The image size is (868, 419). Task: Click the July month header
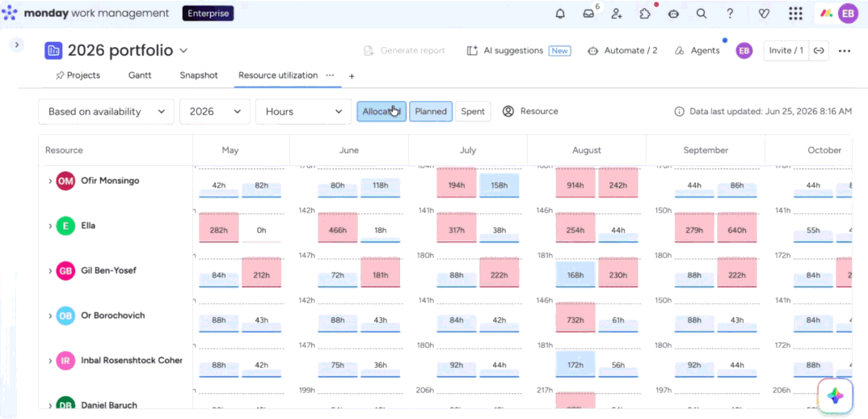468,150
